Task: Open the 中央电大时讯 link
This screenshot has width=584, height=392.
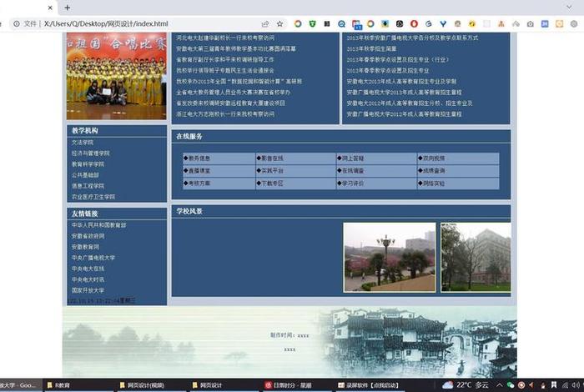Action: (88, 279)
